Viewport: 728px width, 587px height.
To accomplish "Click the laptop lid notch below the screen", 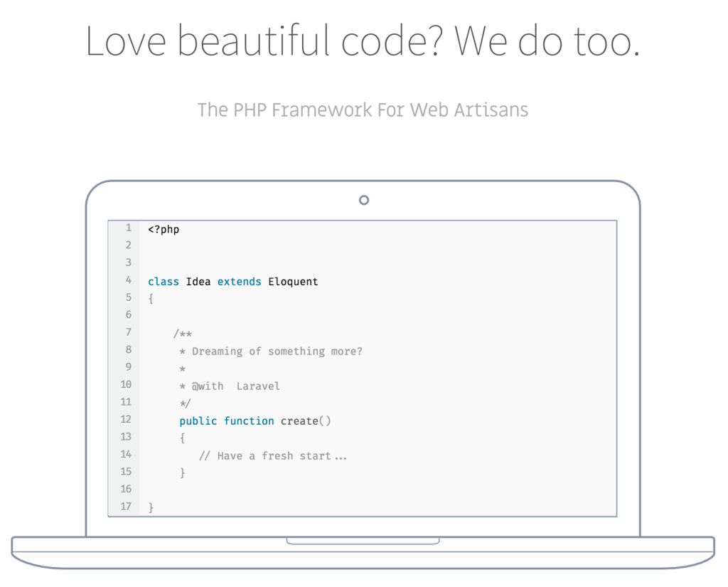I will [363, 541].
